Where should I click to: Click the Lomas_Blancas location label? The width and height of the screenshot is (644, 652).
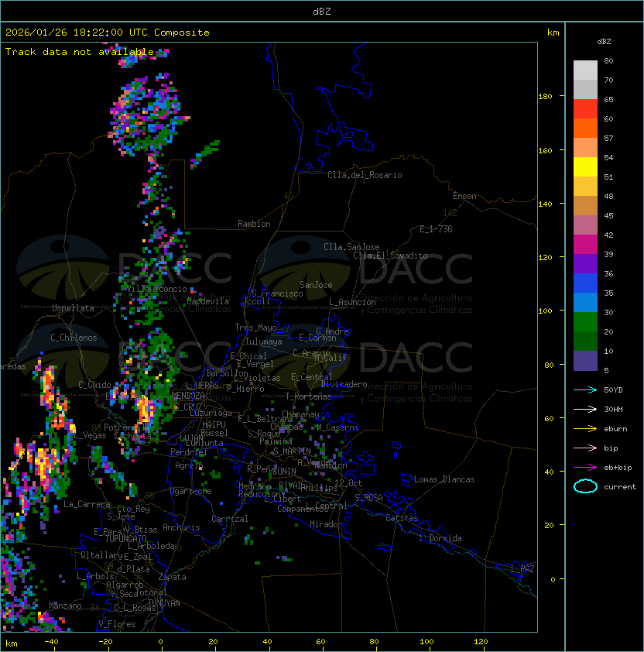444,479
